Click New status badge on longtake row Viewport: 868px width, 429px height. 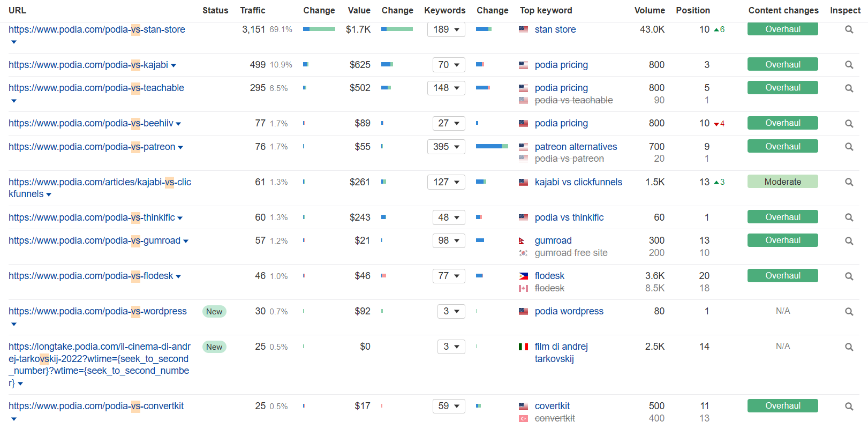click(x=214, y=347)
